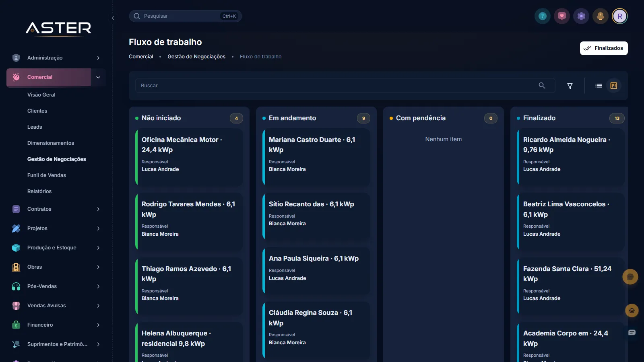Open the purple flower settings icon
This screenshot has width=644, height=362.
(x=581, y=16)
